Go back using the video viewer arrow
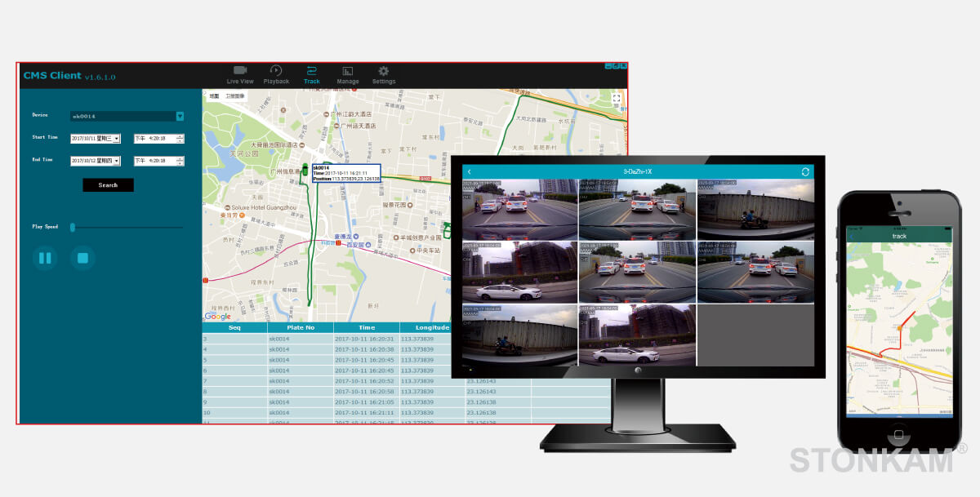The image size is (980, 497). [x=469, y=172]
